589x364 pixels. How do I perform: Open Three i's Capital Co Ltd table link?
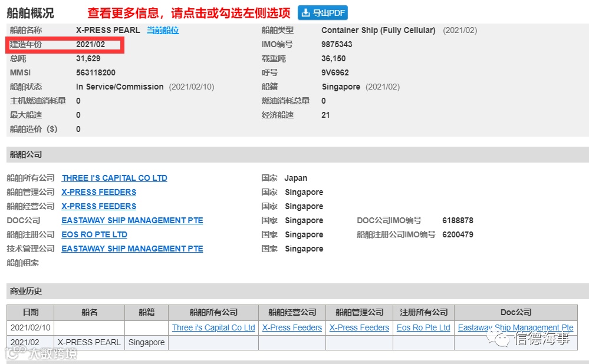point(213,327)
